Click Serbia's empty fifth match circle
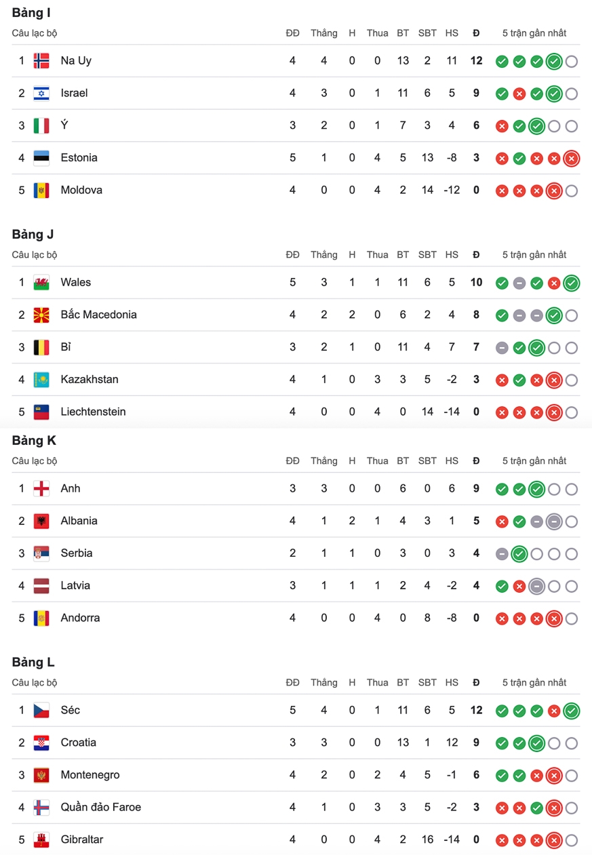This screenshot has height=868, width=592. click(571, 554)
